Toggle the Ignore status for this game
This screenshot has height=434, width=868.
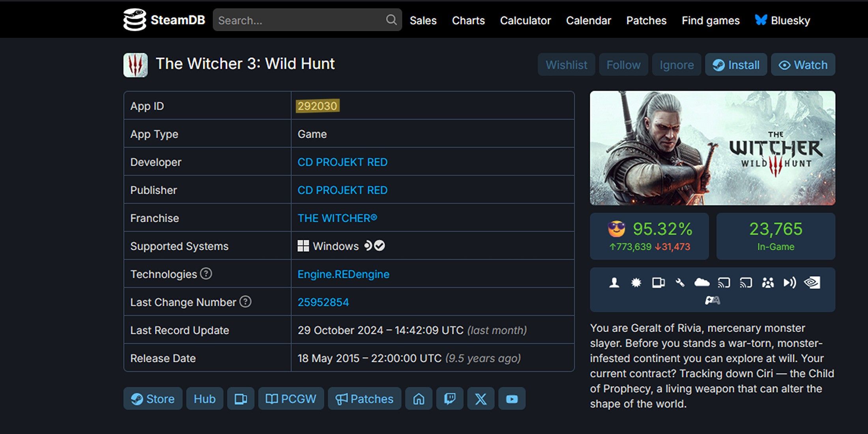[677, 65]
